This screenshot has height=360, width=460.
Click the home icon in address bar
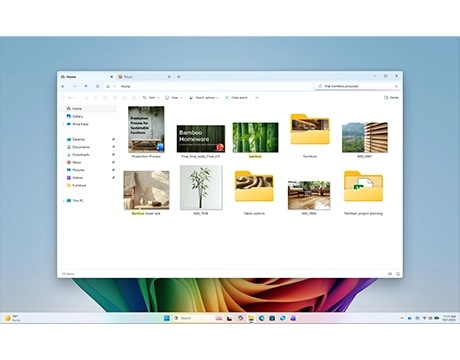[108, 86]
